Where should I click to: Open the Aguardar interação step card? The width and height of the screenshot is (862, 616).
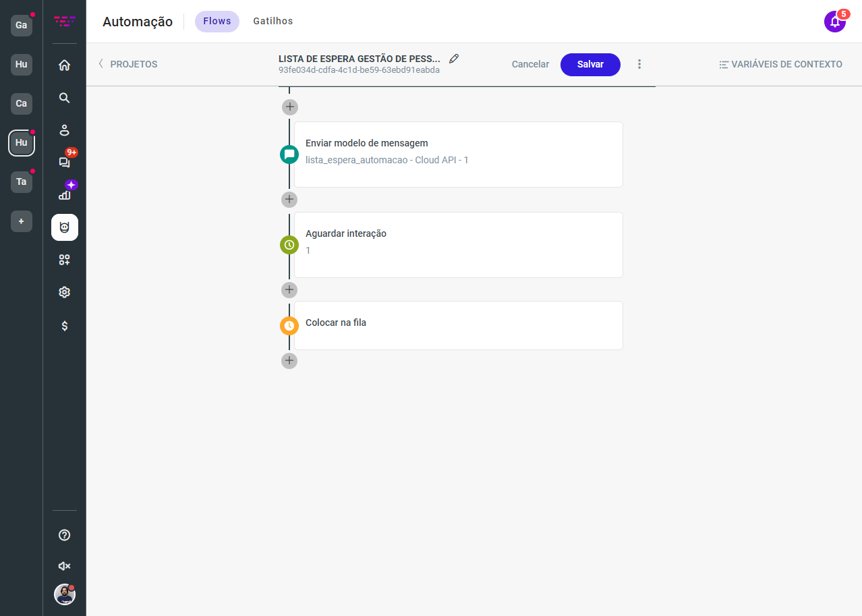(x=459, y=245)
